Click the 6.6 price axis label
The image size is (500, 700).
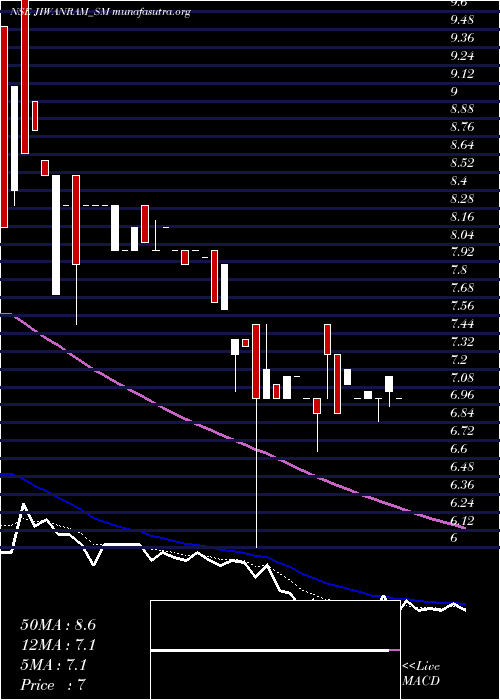(x=458, y=449)
